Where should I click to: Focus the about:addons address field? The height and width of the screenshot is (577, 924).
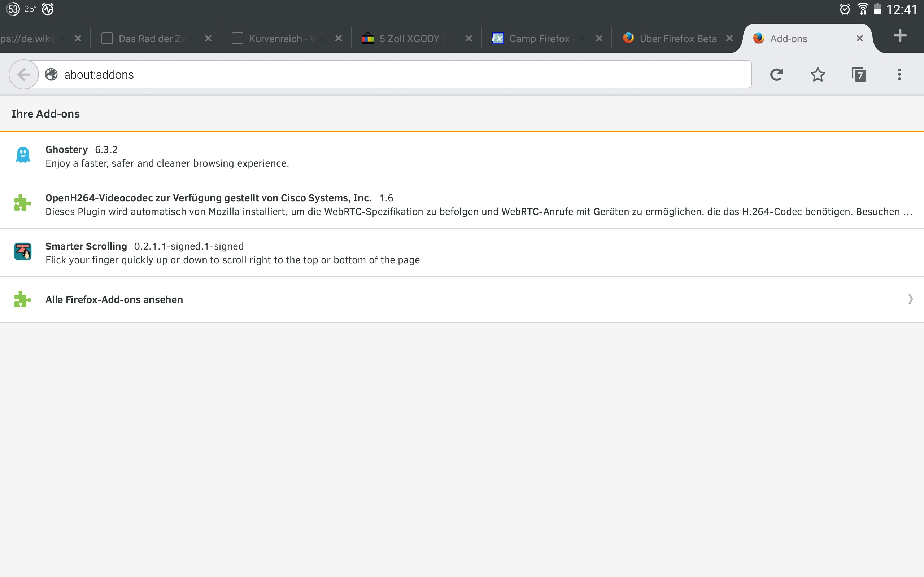[382, 74]
